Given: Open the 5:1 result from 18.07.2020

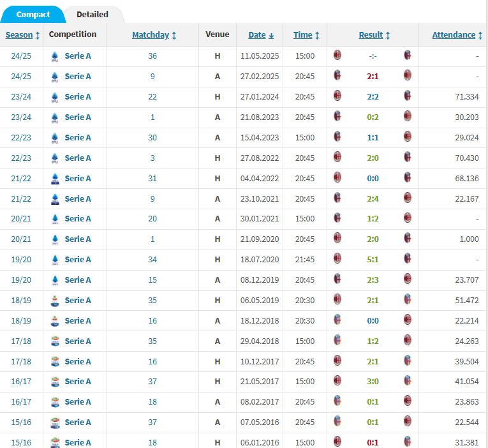Looking at the screenshot, I should pos(373,260).
